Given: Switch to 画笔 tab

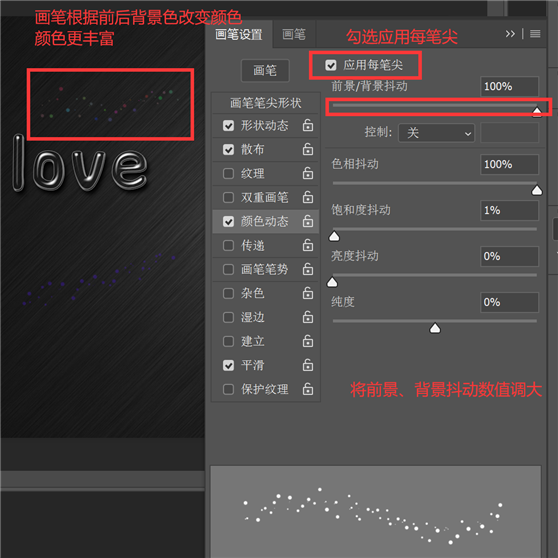Looking at the screenshot, I should coord(294,35).
